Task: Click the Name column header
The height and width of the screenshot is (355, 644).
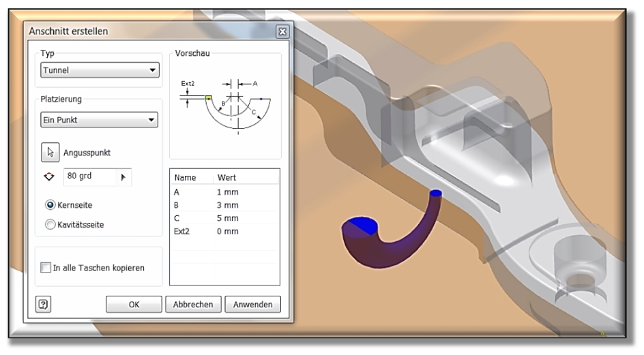Action: tap(186, 177)
